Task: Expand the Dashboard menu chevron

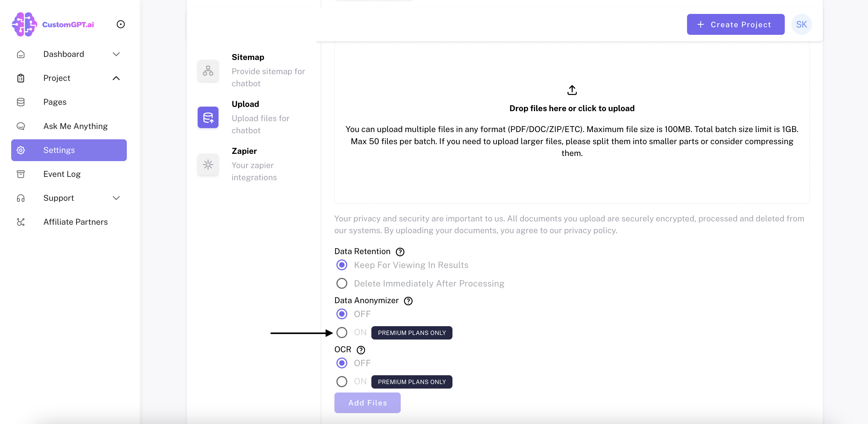Action: tap(116, 54)
